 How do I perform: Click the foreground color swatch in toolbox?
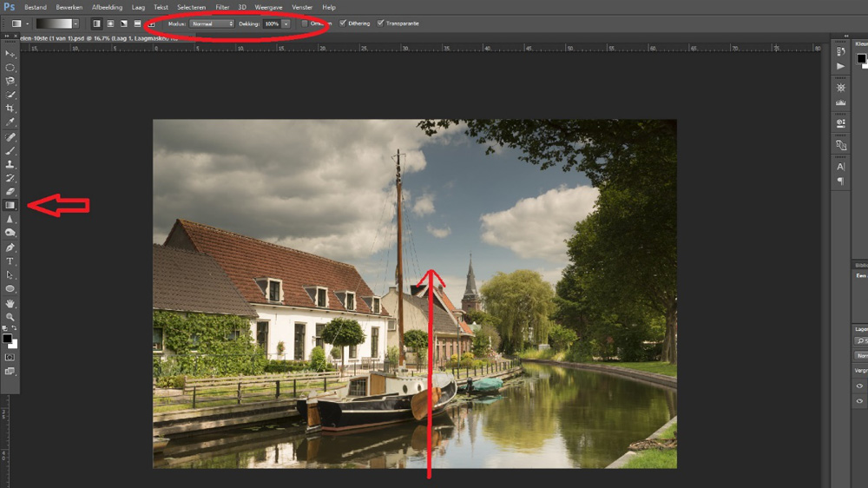tap(7, 339)
